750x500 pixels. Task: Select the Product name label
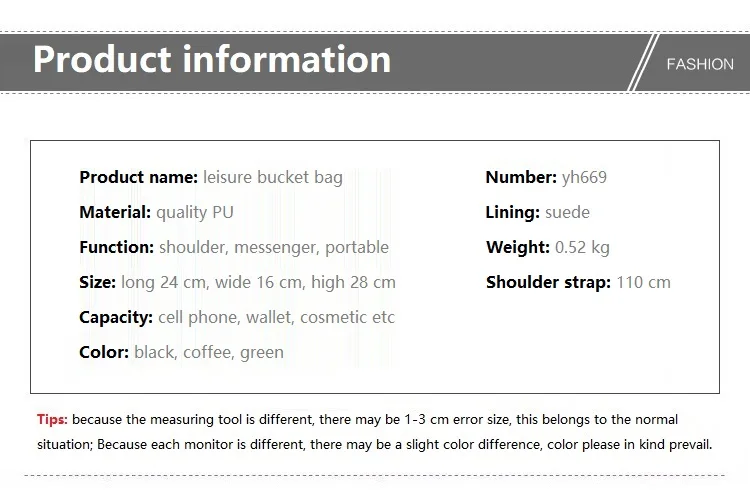(x=139, y=177)
